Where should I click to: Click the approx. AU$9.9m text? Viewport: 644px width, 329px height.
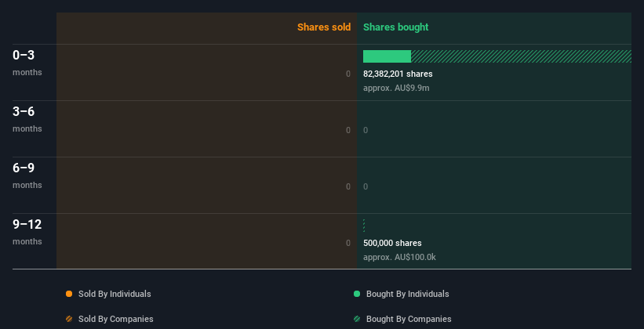coord(396,89)
